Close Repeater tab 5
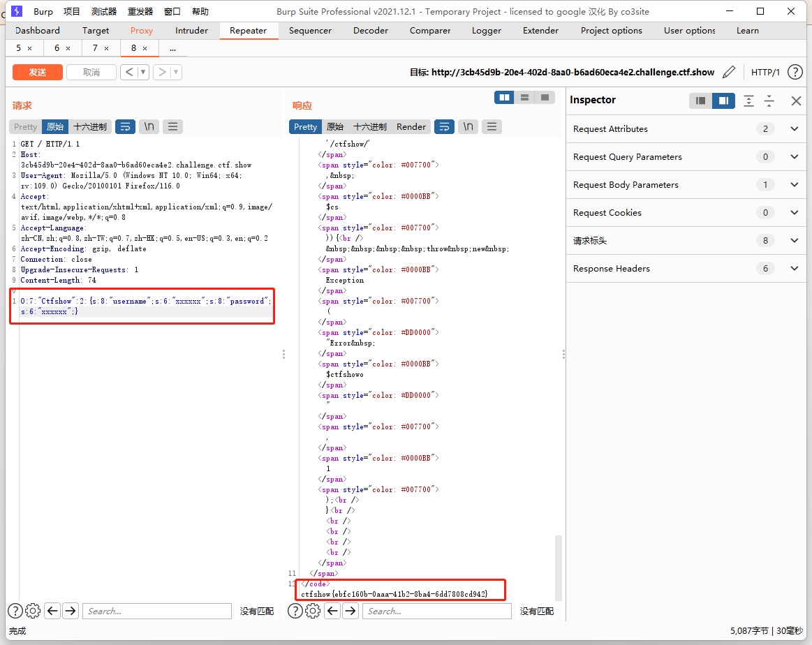812x645 pixels. click(x=29, y=48)
